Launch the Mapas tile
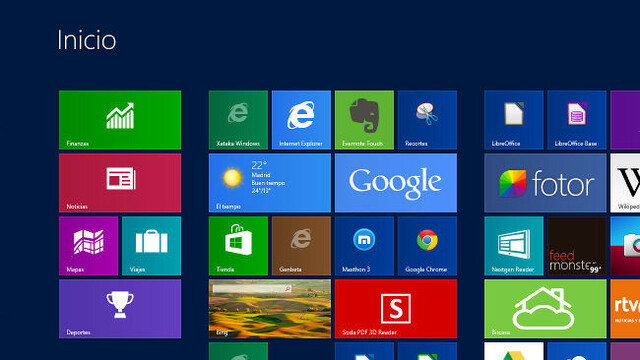 tap(89, 246)
